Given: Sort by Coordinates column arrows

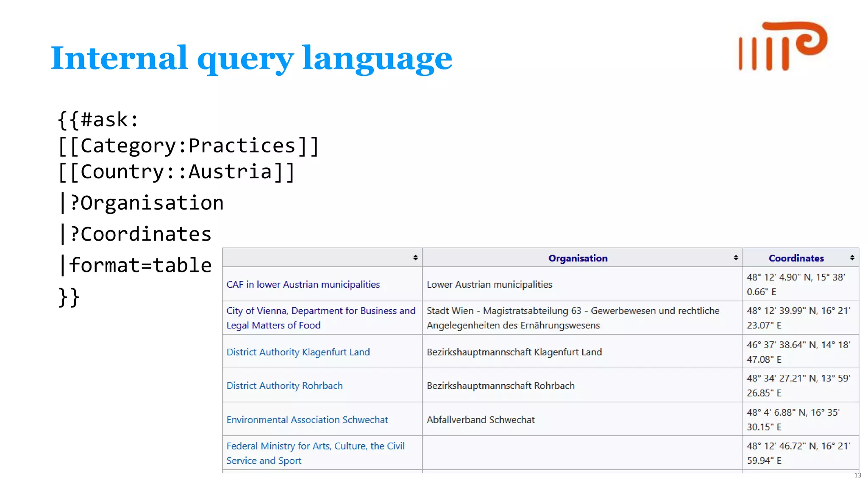Looking at the screenshot, I should point(852,258).
